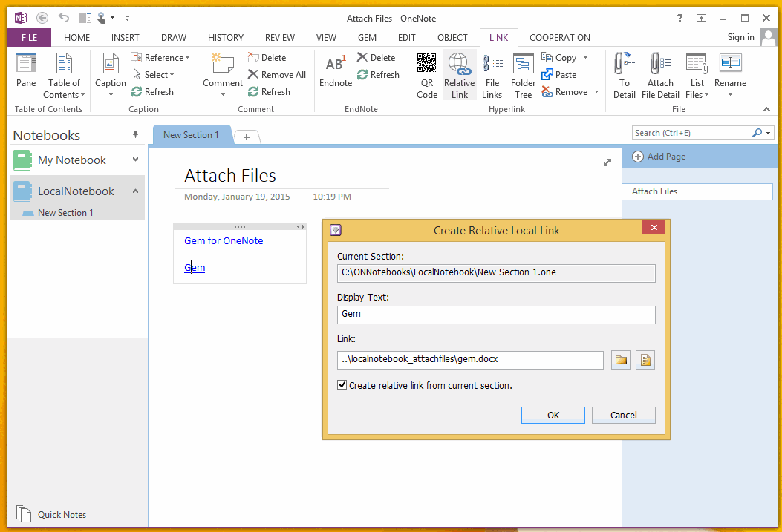The height and width of the screenshot is (532, 782).
Task: Click the back navigation arrow
Action: pos(42,19)
